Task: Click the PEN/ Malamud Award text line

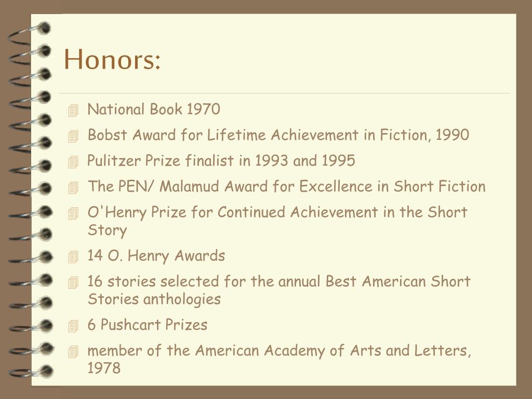Action: (286, 186)
